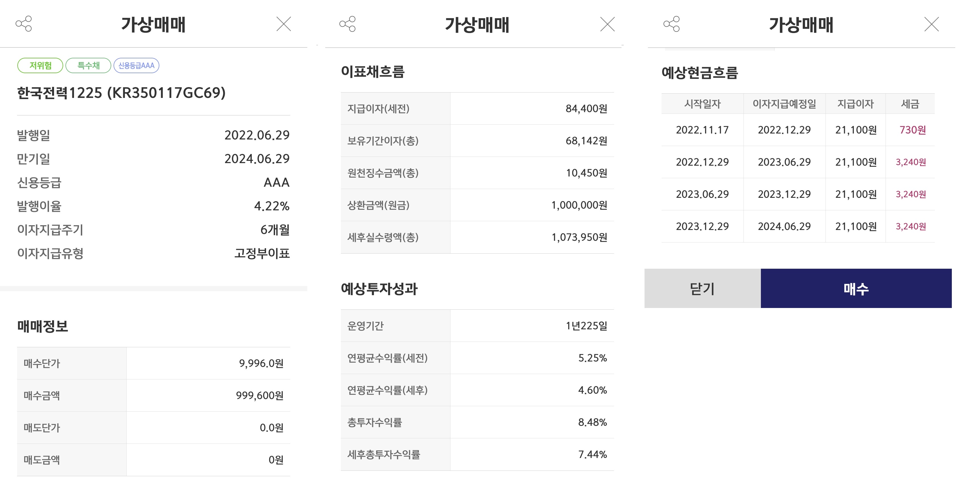Click the tax amount 730원
The width and height of the screenshot is (980, 493).
pyautogui.click(x=913, y=130)
